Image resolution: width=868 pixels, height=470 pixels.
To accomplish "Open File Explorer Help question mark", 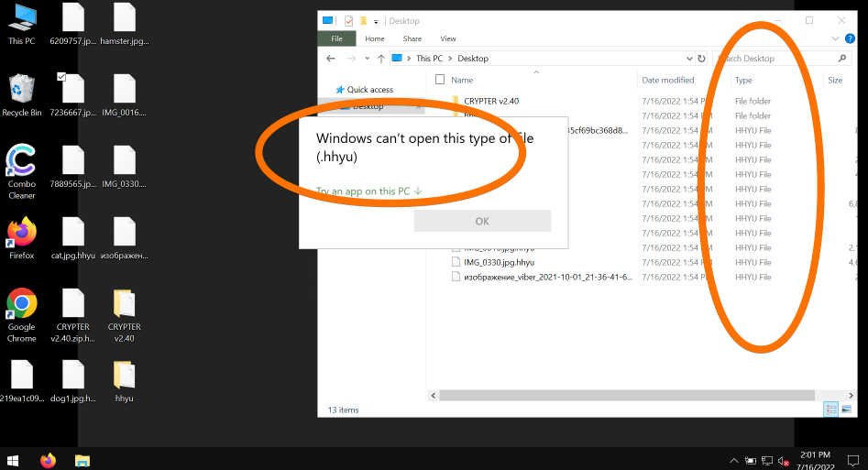I will click(850, 38).
